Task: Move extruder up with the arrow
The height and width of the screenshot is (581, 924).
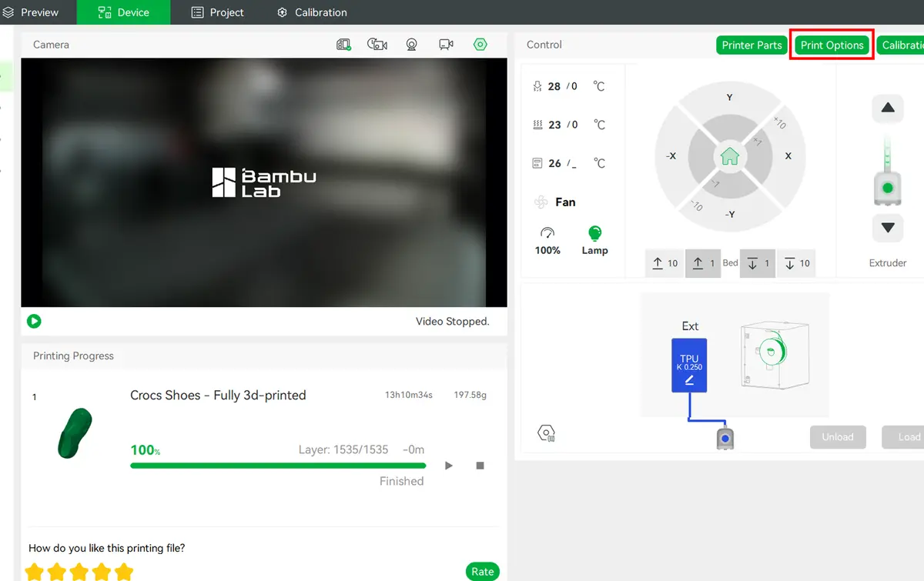Action: click(x=887, y=109)
